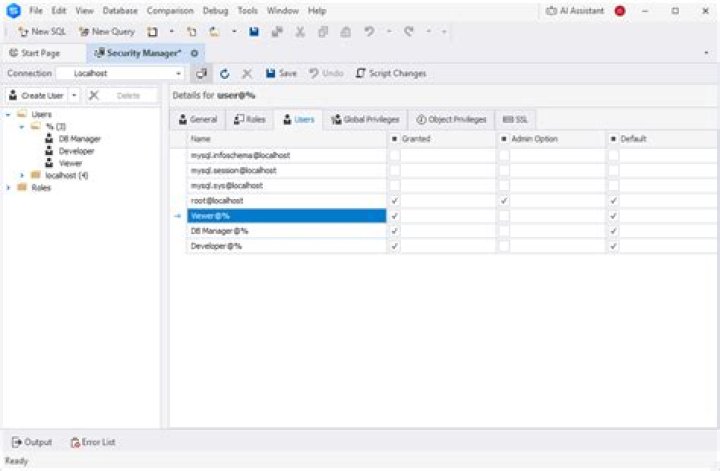This screenshot has width=720, height=471.
Task: Open the Error List panel
Action: coord(92,441)
